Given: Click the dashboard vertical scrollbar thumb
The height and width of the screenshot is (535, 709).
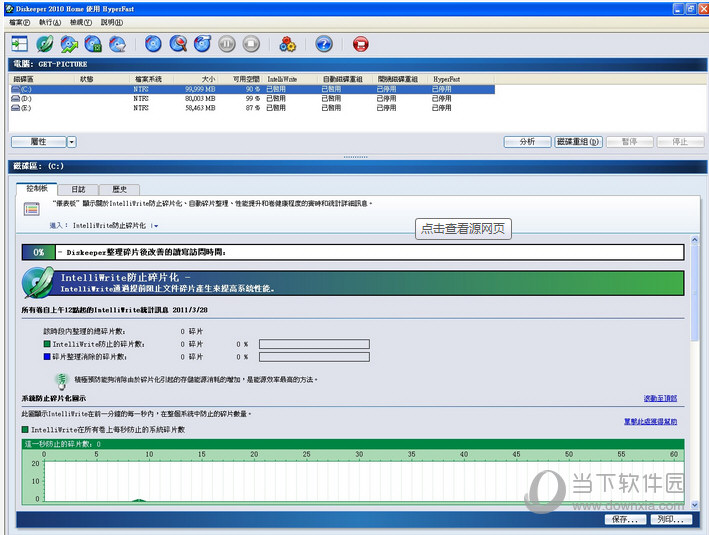Looking at the screenshot, I should pyautogui.click(x=695, y=293).
